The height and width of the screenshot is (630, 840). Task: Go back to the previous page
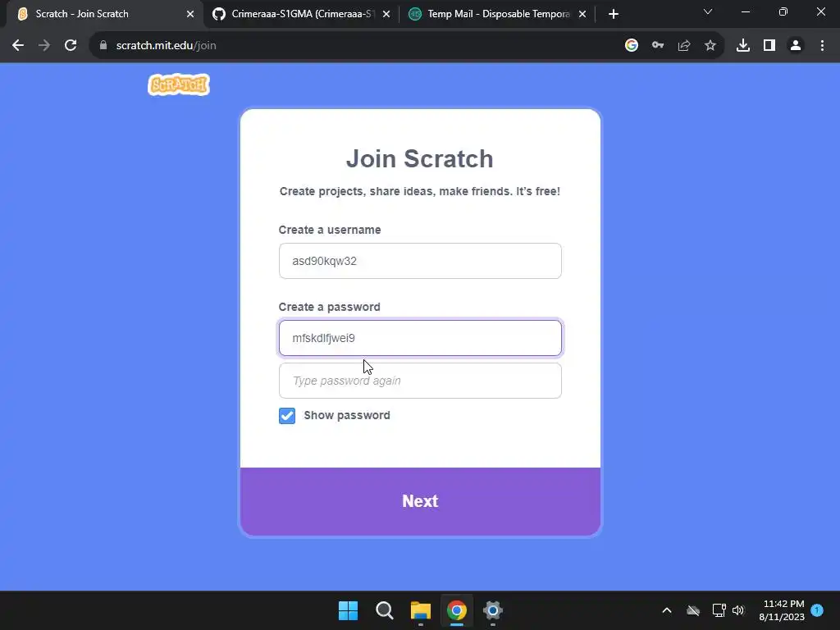click(18, 46)
